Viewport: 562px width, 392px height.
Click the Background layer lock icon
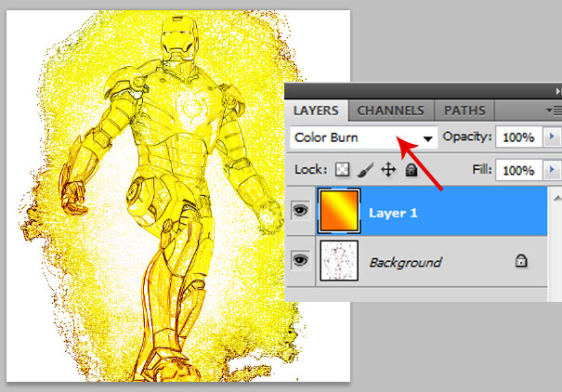click(521, 261)
